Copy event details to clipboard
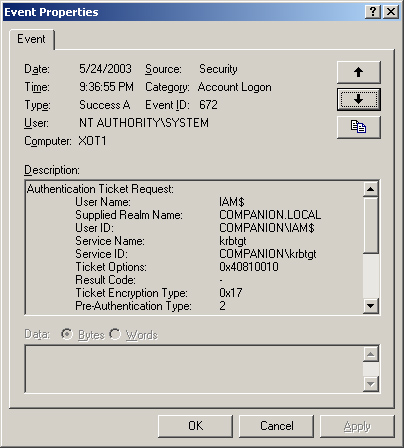Viewport: 404px width, 448px height. [358, 127]
